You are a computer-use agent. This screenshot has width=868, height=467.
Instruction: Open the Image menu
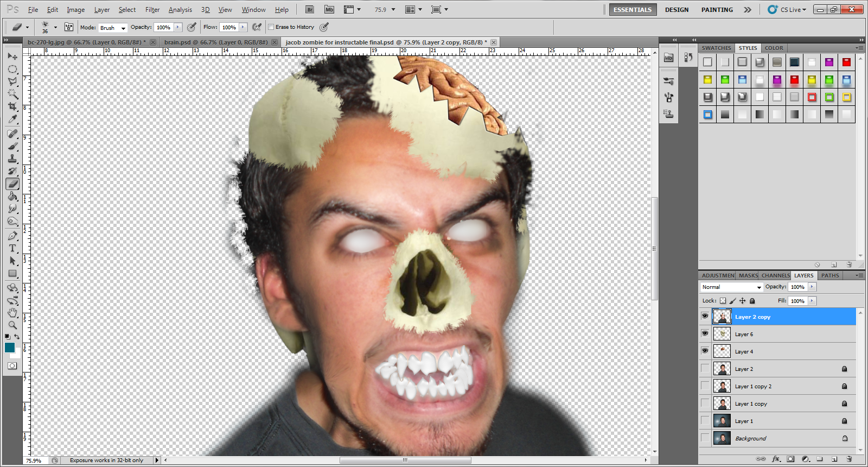[75, 10]
